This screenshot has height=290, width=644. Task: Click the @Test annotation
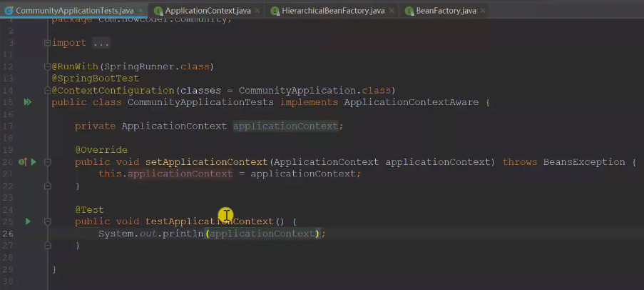(x=90, y=210)
